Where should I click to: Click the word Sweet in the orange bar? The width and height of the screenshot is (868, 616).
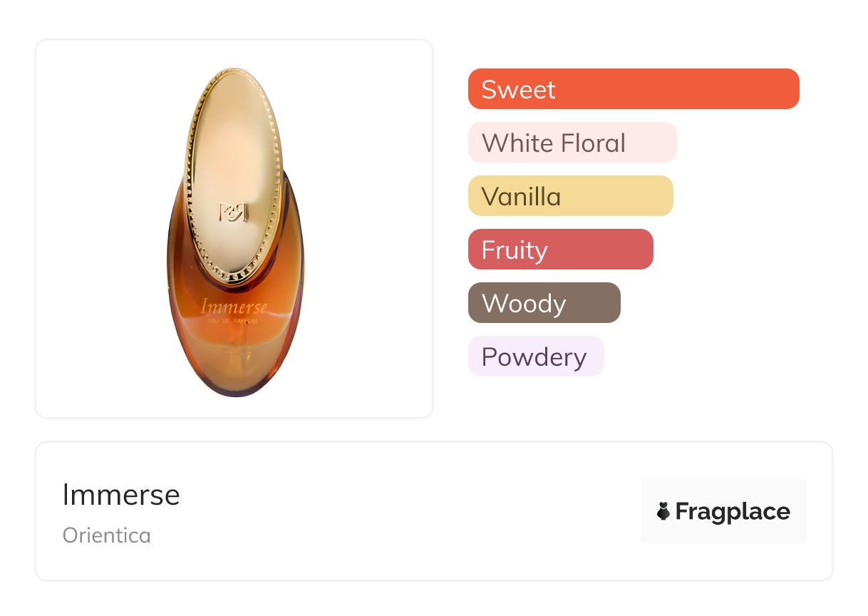click(x=518, y=90)
